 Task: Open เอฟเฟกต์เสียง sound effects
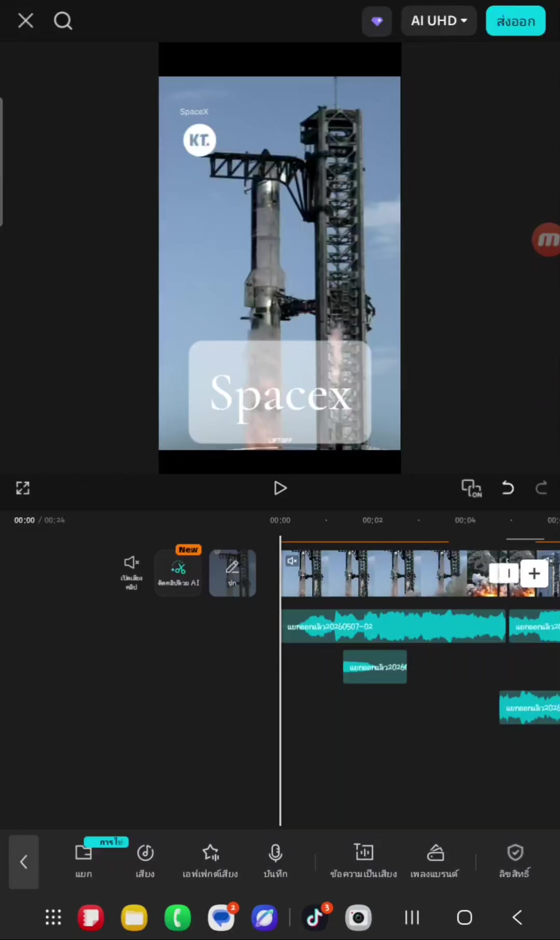point(210,862)
